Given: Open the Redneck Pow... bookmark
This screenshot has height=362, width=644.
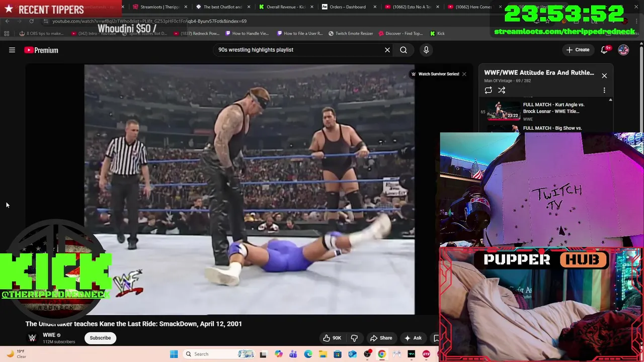Looking at the screenshot, I should (x=197, y=34).
